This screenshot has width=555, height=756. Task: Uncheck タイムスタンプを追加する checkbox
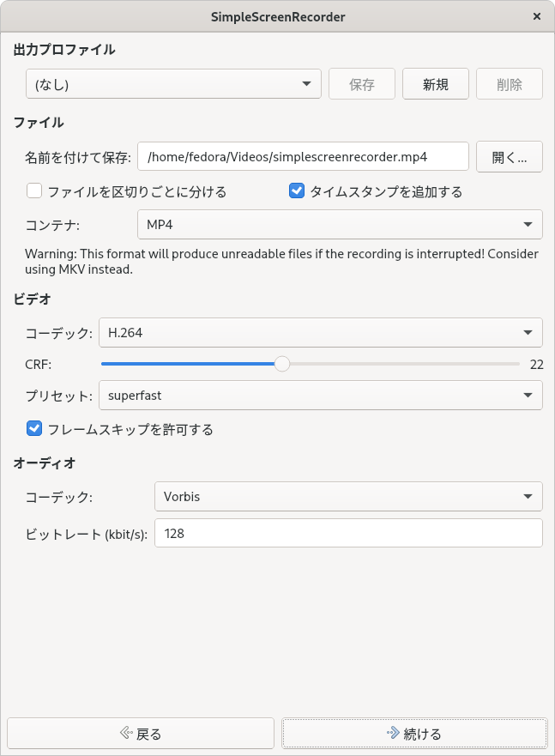(x=297, y=191)
